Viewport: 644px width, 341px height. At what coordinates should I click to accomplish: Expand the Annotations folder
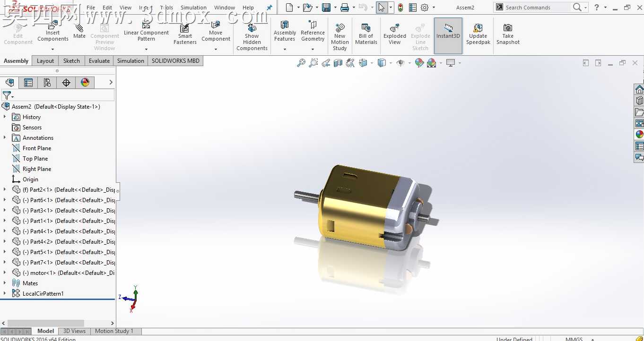click(x=5, y=137)
